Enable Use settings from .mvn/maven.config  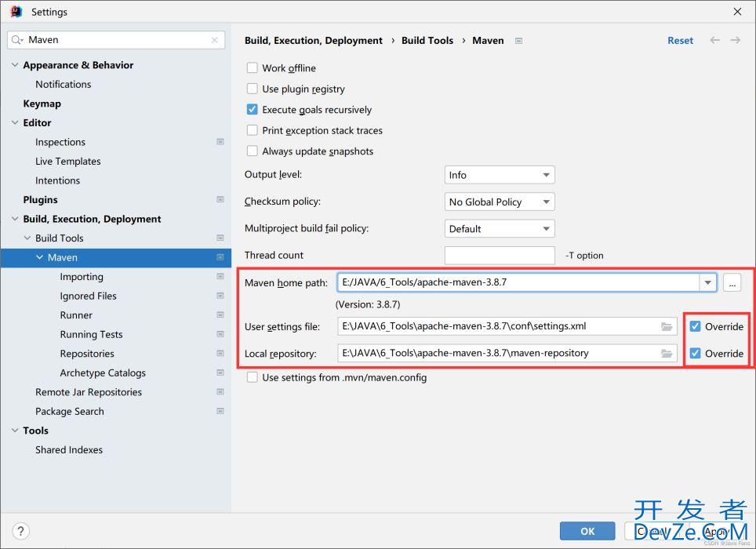pos(253,377)
